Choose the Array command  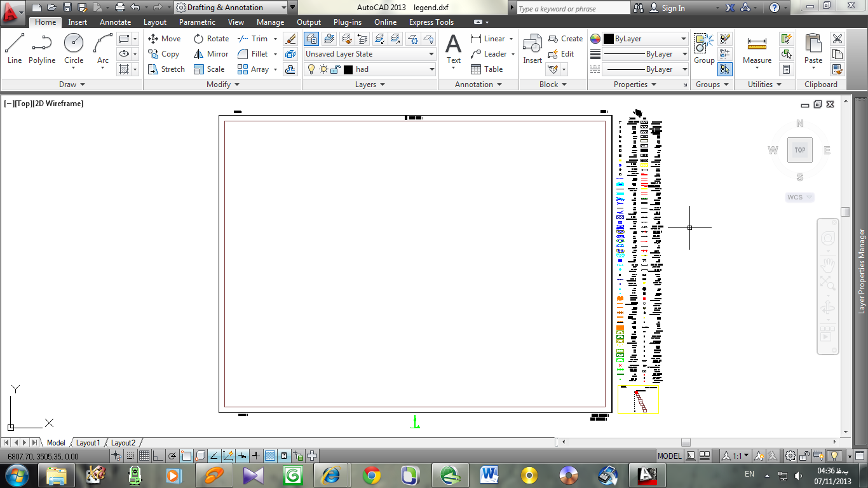pos(253,69)
